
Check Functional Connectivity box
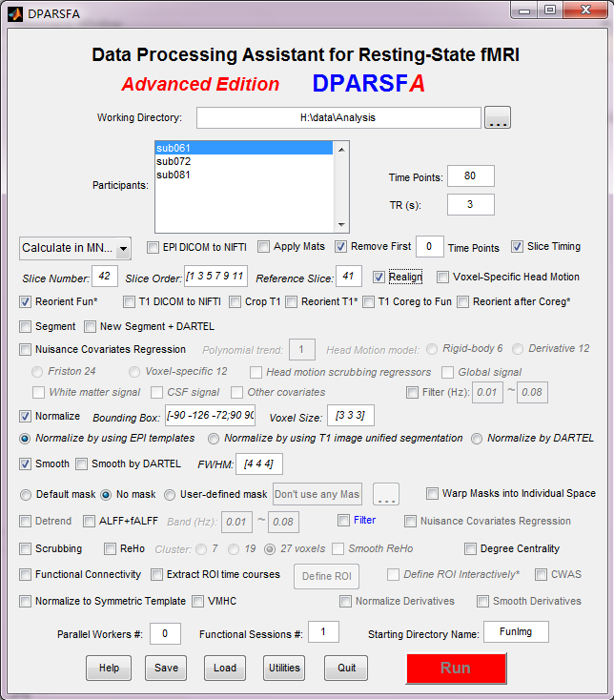pyautogui.click(x=25, y=574)
